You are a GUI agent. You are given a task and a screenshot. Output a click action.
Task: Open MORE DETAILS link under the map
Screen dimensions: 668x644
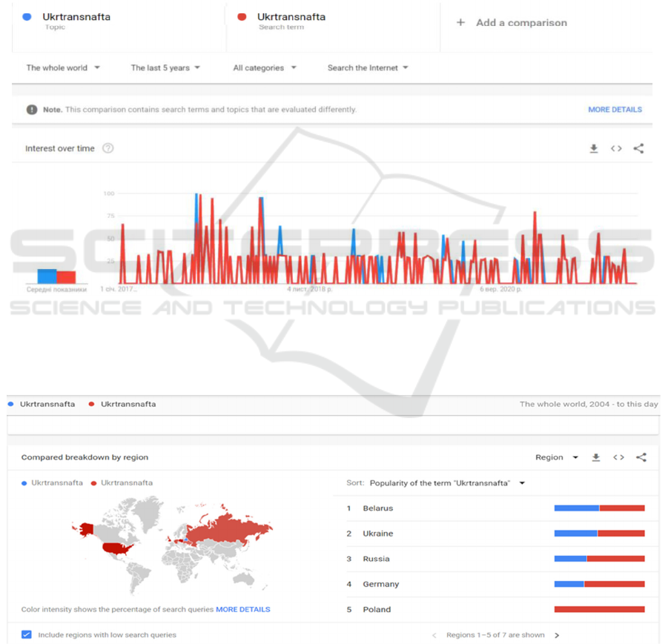(243, 609)
